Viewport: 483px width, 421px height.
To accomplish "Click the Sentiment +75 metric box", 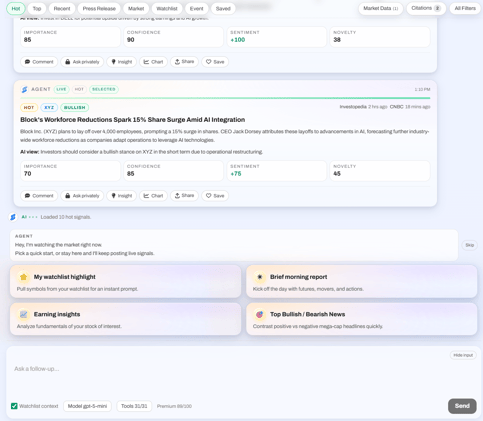I will coord(277,171).
